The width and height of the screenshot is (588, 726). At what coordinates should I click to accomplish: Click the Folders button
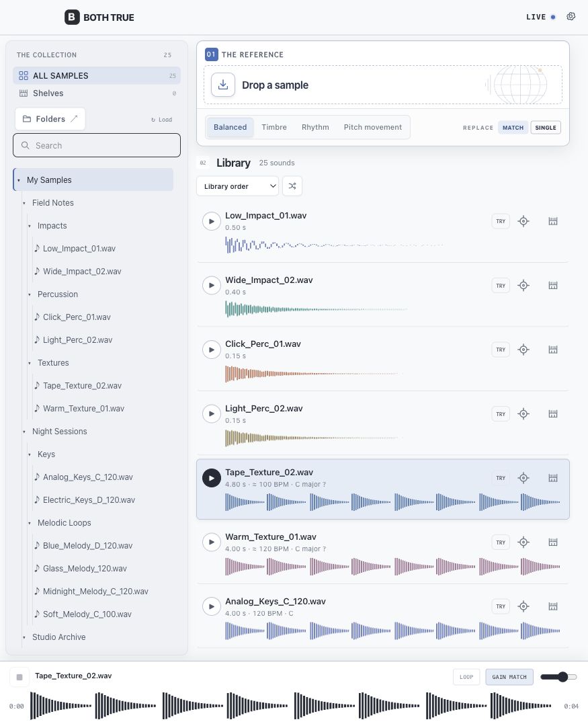(x=50, y=119)
